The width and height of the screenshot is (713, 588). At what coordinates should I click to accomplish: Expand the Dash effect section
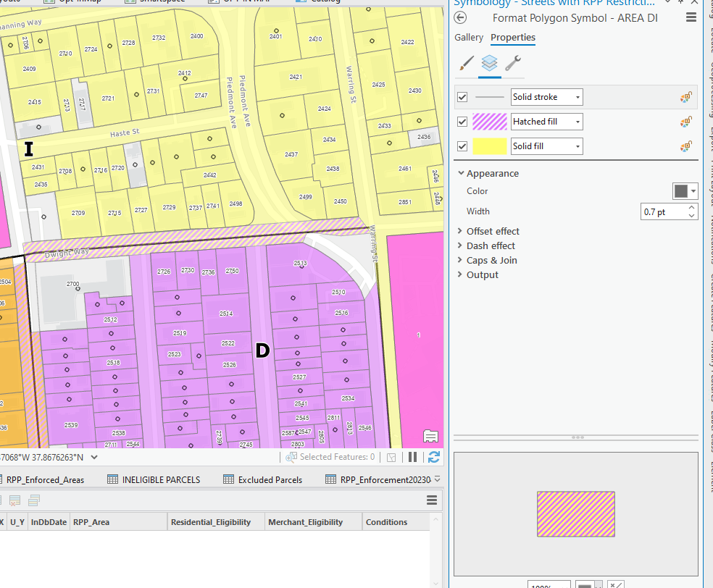tap(460, 245)
